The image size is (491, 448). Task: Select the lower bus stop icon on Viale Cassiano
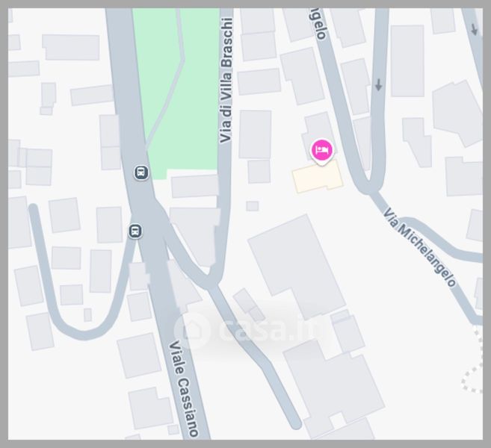tap(135, 231)
